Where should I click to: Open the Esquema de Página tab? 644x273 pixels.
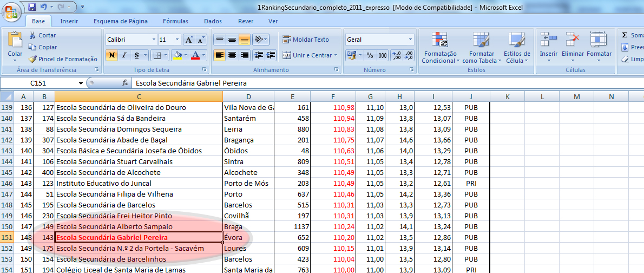(x=120, y=21)
